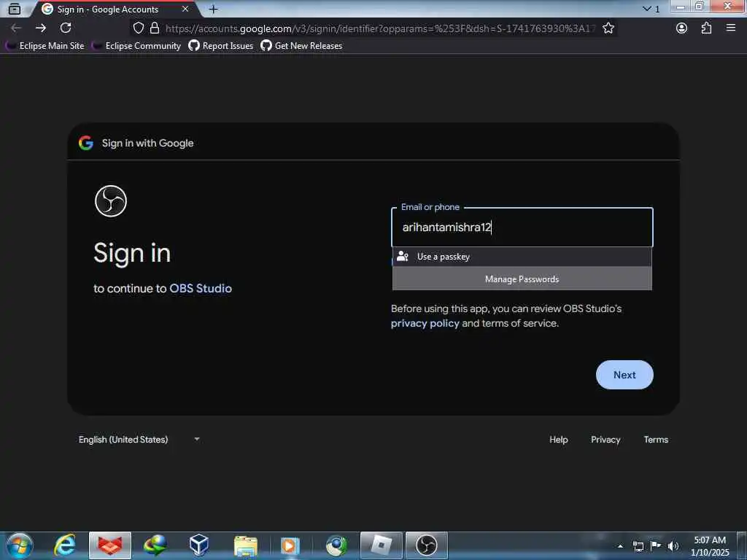Click the tracking protection shield icon
This screenshot has height=560, width=747.
[138, 28]
